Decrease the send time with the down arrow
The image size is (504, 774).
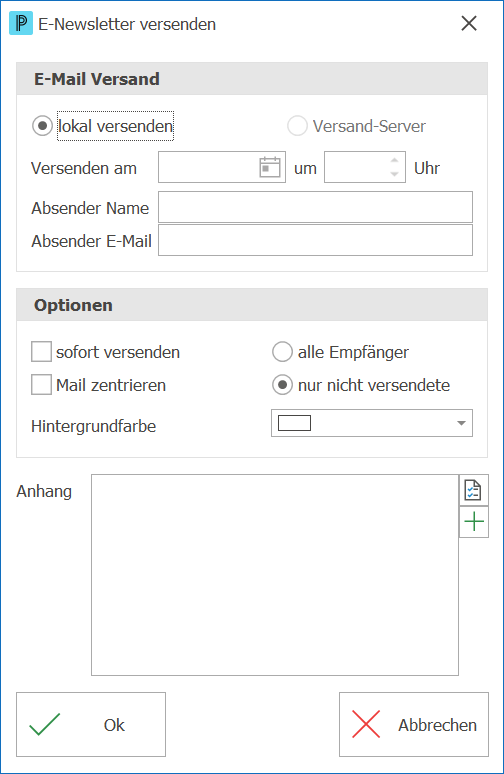click(394, 174)
